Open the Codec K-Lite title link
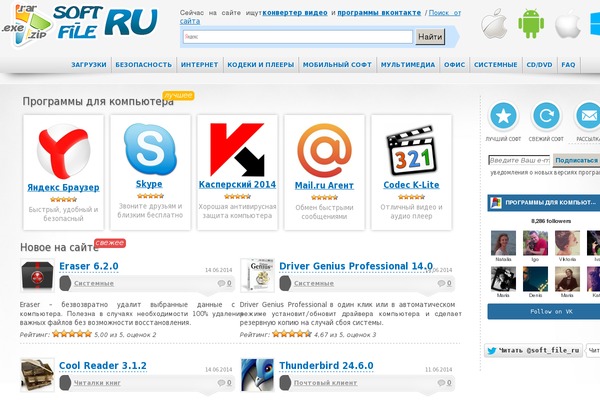The height and width of the screenshot is (400, 600). click(x=411, y=185)
